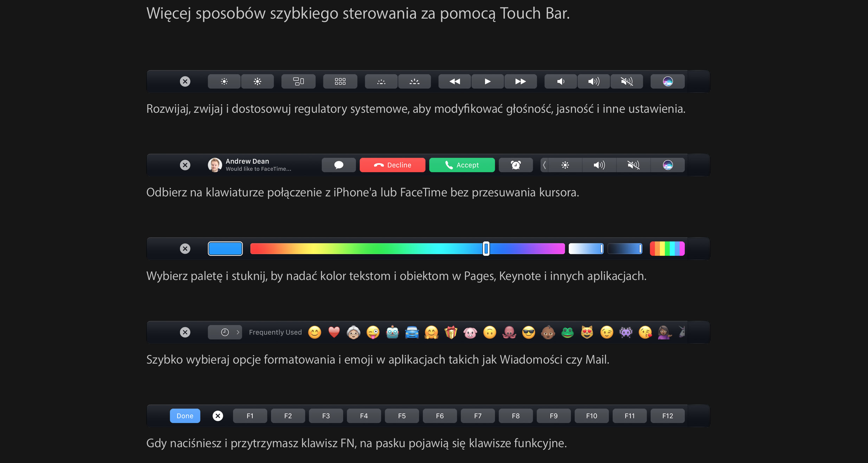Launch Siri from the expanded system controls bar
The width and height of the screenshot is (868, 463).
pos(668,81)
